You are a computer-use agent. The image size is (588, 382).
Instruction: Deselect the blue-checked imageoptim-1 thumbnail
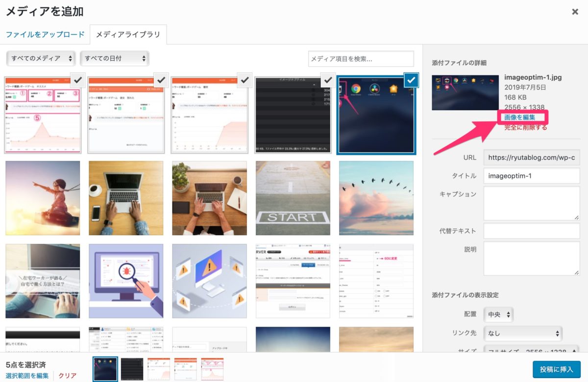(412, 80)
